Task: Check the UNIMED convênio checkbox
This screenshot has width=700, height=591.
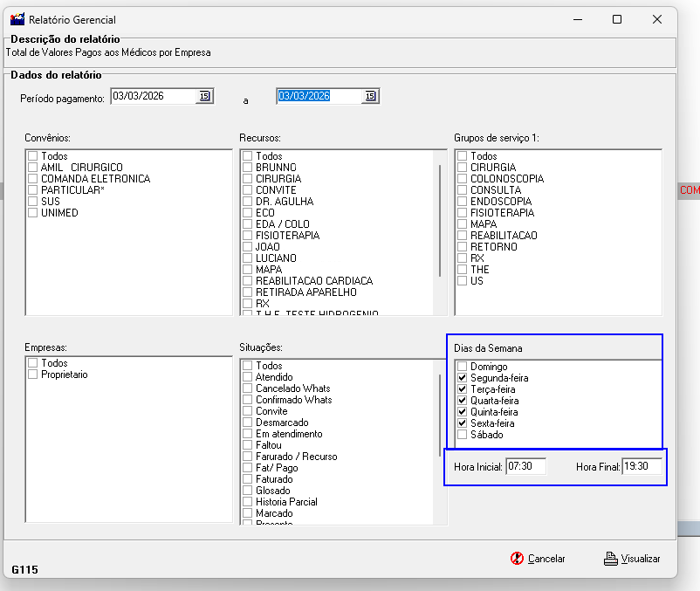Action: (x=33, y=213)
